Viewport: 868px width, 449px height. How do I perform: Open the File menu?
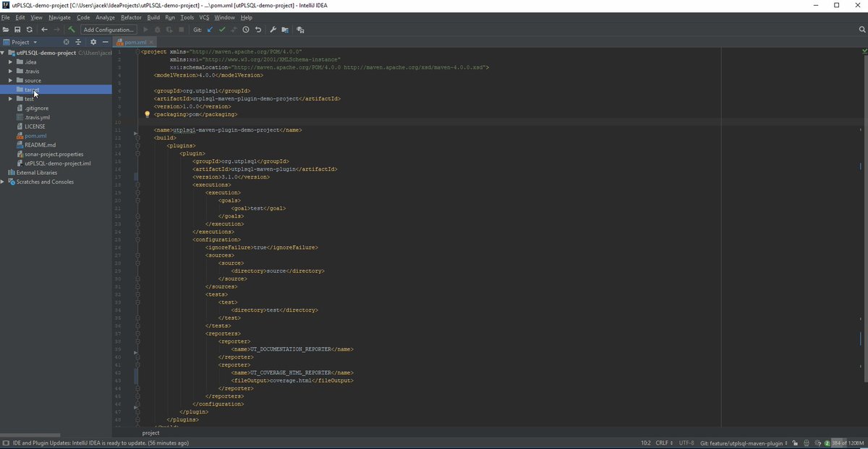pos(6,17)
